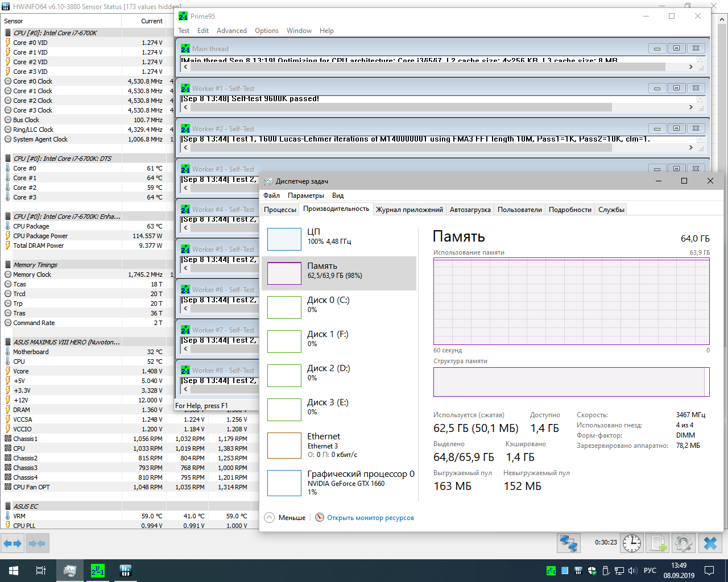Click the Worker #3 window icon

pos(185,169)
